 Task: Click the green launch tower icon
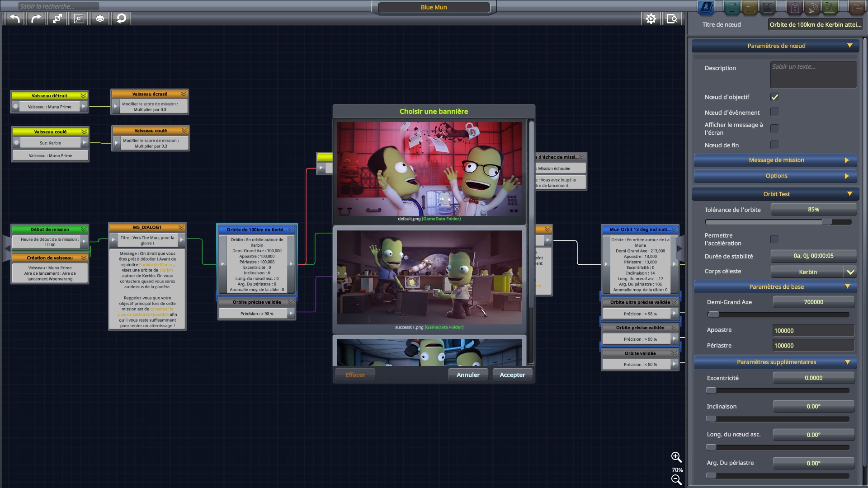pyautogui.click(x=830, y=7)
